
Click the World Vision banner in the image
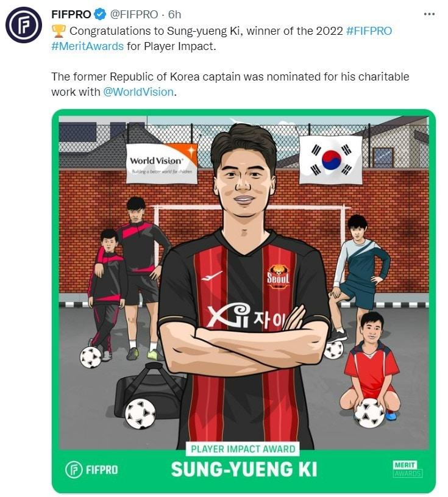(x=162, y=163)
